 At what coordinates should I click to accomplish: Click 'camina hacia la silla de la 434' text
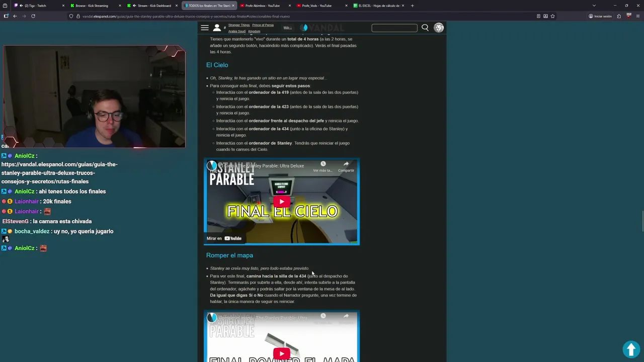pyautogui.click(x=276, y=276)
